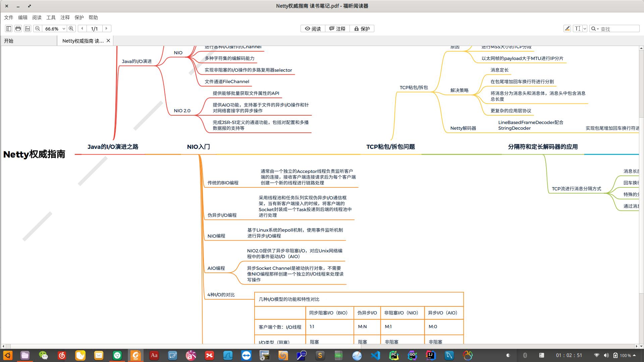
Task: Open GoLand from the taskbar
Action: pos(412,355)
